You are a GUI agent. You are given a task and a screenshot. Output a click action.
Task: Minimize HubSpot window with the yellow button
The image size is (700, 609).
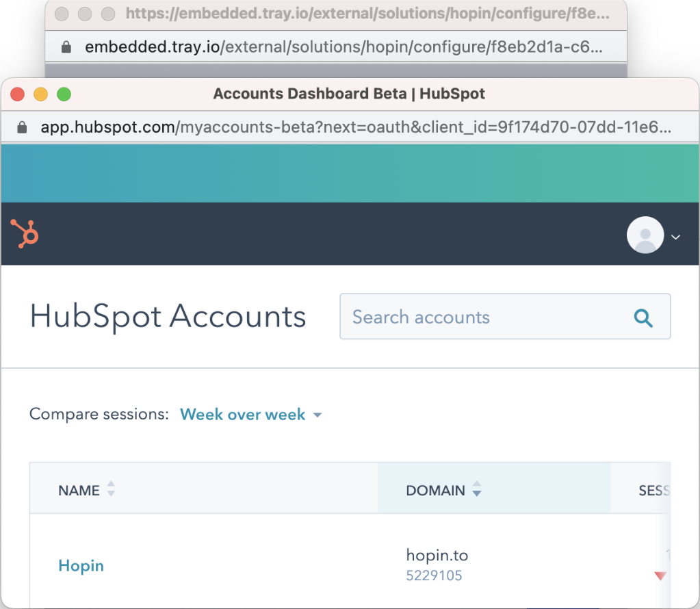tap(40, 94)
